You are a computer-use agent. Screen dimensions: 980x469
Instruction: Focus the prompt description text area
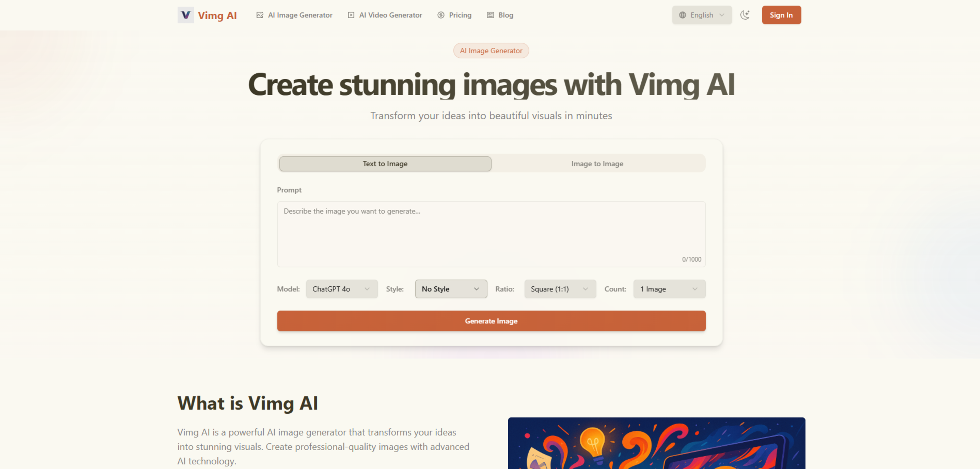tap(491, 234)
